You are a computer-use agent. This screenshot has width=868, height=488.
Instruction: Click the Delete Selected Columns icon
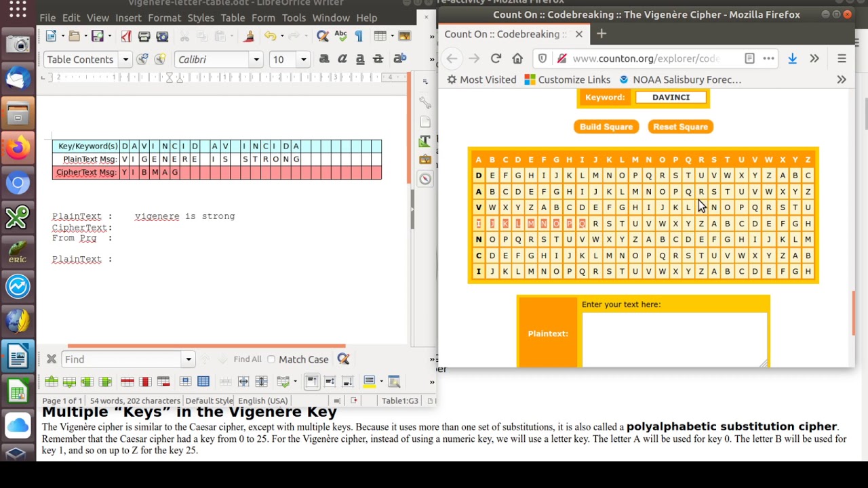tap(144, 382)
